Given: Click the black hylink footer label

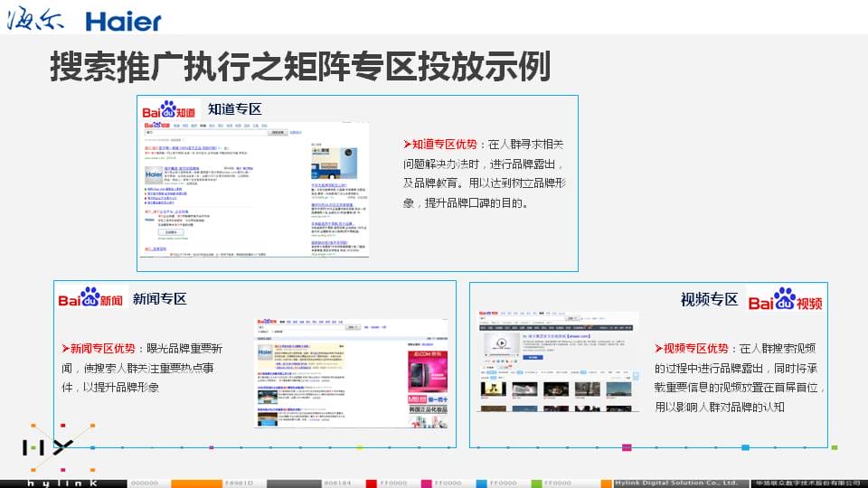Looking at the screenshot, I should click(x=63, y=483).
